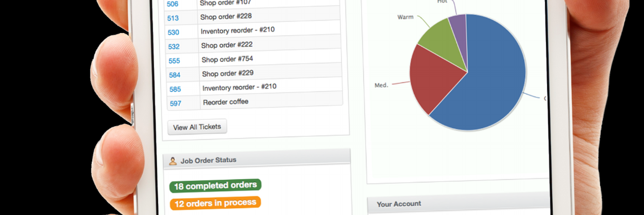Viewport: 644px width, 215px height.
Task: Click the 12 orders in process badge
Action: [x=215, y=203]
